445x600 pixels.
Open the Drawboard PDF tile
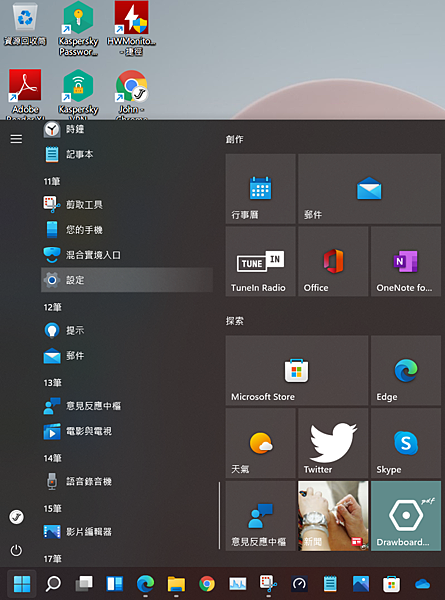(406, 516)
